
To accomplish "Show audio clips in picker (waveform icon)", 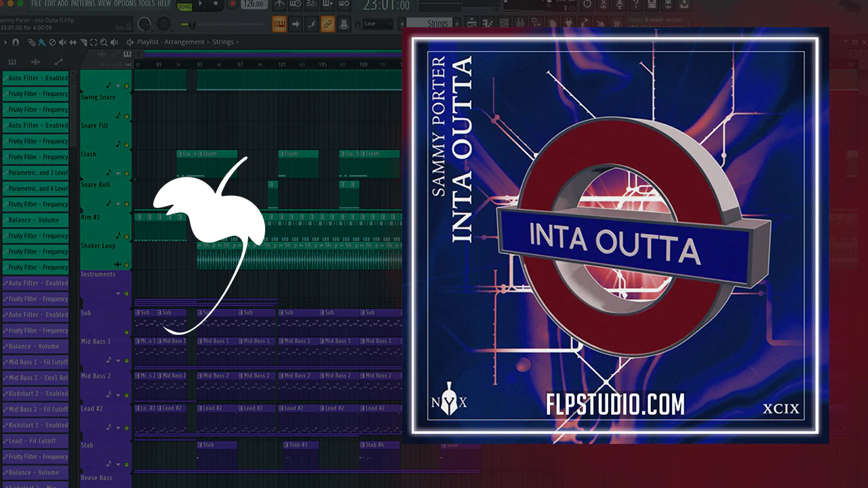I will tap(35, 62).
